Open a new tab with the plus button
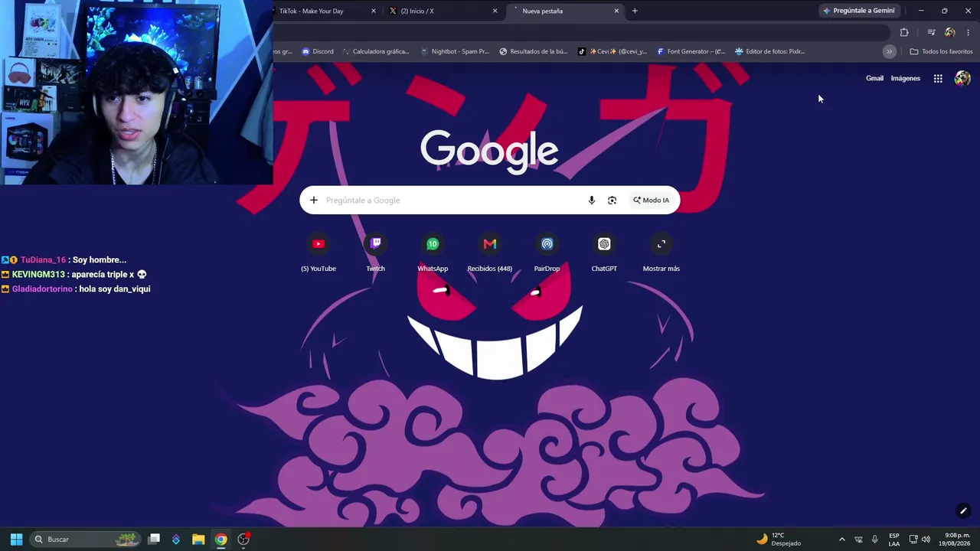980x551 pixels. click(x=635, y=11)
